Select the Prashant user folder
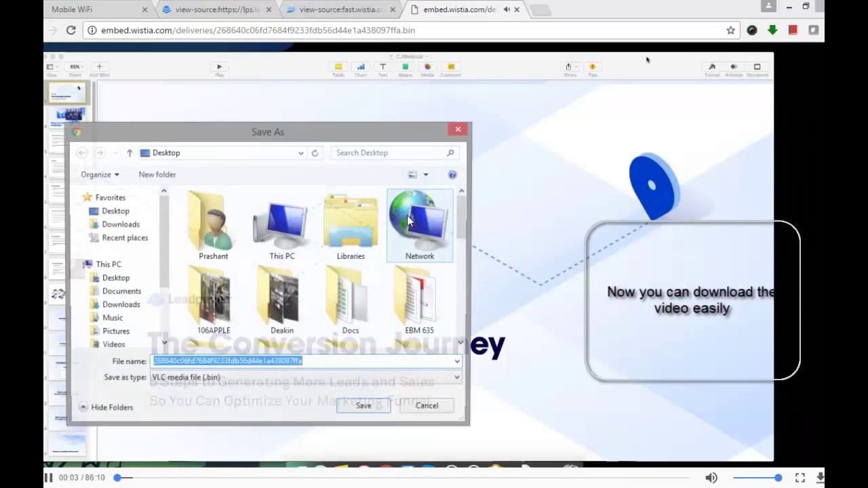This screenshot has width=868, height=488. 213,226
